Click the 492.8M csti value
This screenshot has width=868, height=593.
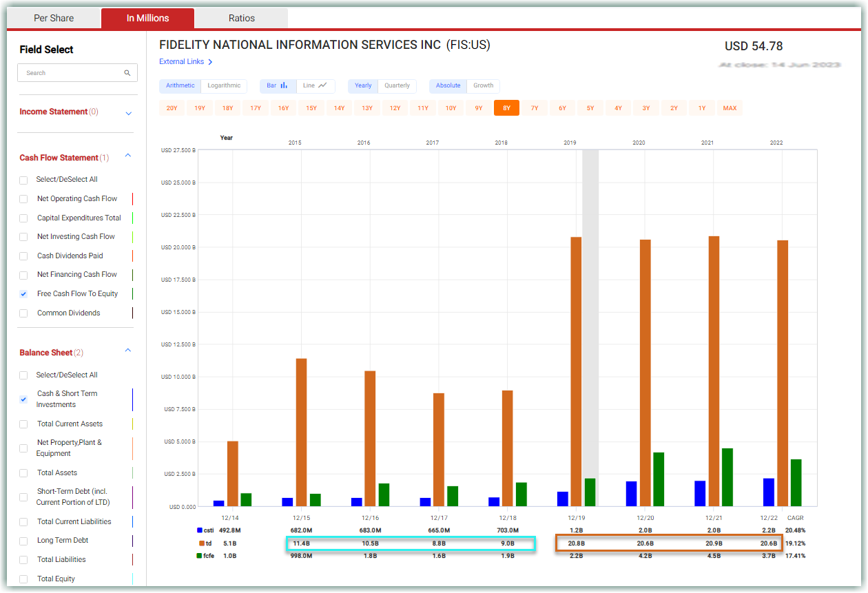pos(229,530)
